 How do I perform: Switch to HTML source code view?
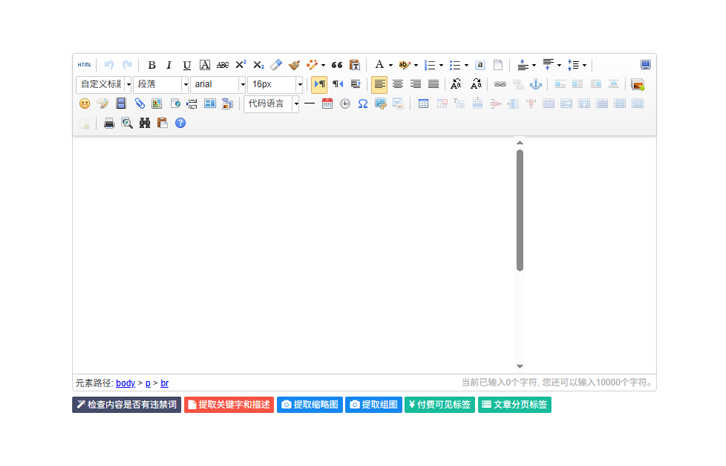tap(84, 65)
